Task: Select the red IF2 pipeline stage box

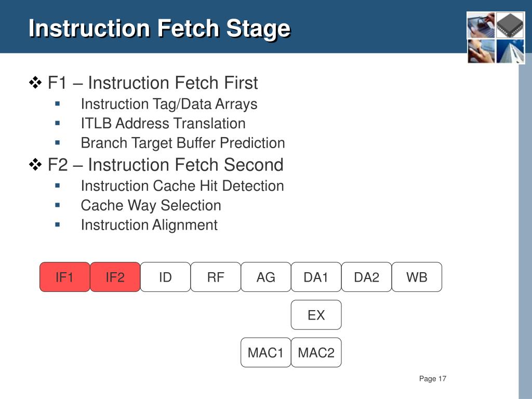Action: click(115, 277)
